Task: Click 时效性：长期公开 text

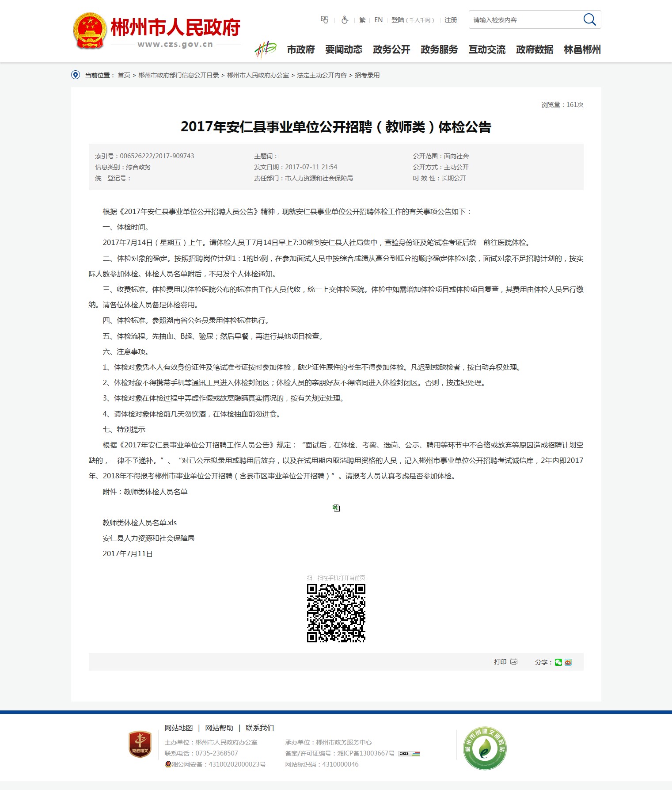Action: [x=440, y=178]
